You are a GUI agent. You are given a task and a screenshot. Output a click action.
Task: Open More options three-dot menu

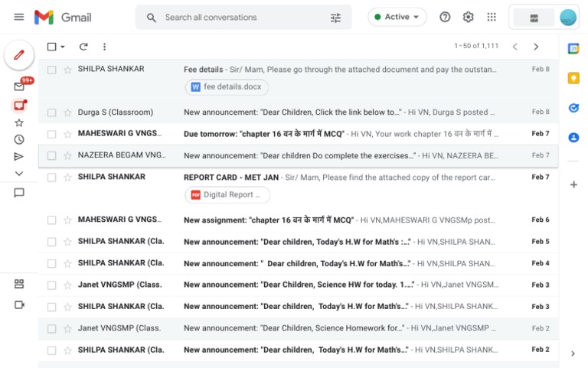105,47
